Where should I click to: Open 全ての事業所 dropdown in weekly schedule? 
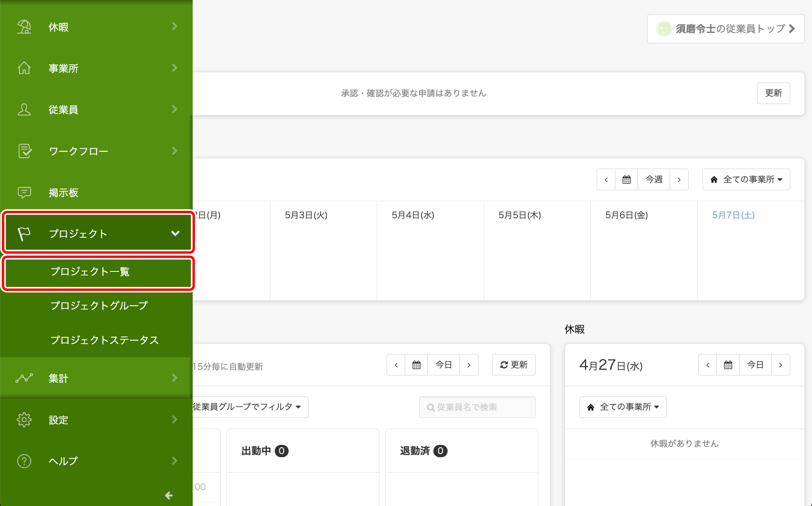(746, 179)
